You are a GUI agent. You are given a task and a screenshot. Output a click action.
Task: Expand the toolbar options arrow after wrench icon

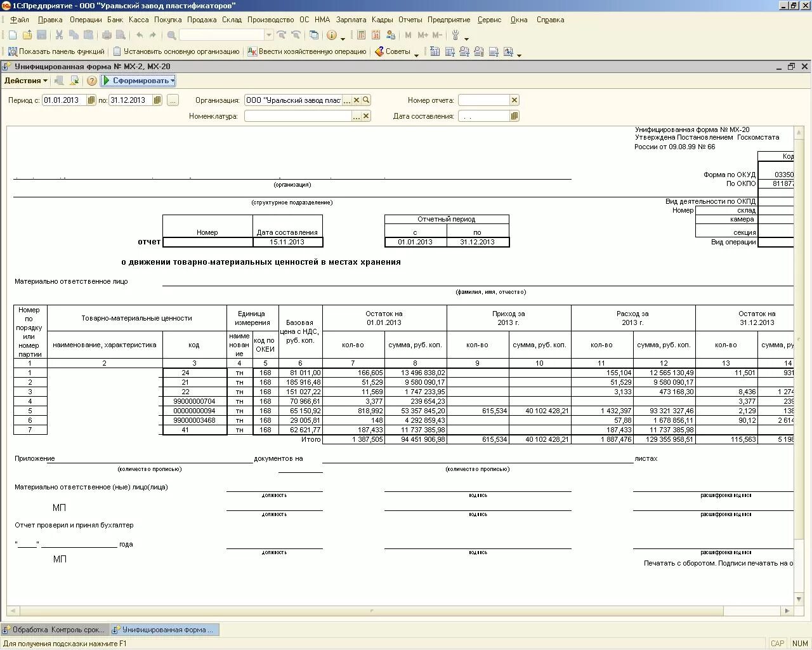[467, 38]
